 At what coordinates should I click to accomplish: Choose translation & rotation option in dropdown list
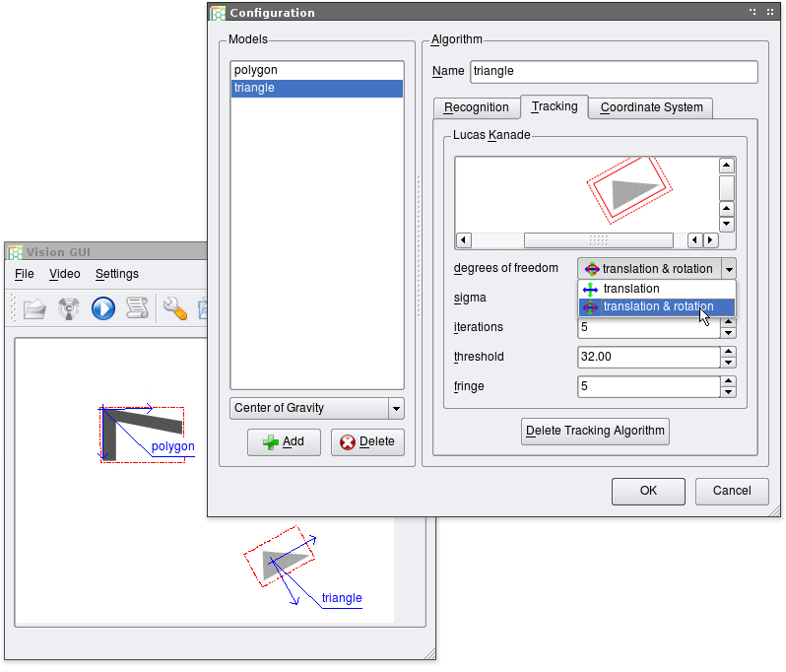[x=657, y=306]
